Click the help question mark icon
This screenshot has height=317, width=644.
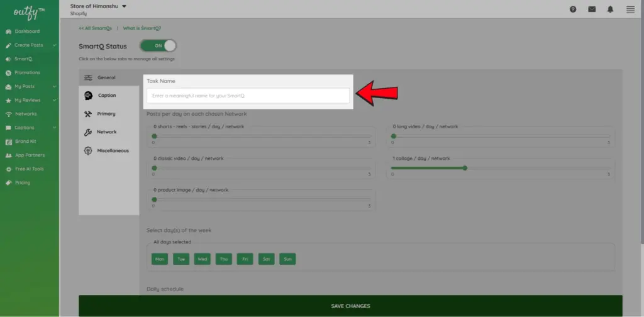point(573,9)
